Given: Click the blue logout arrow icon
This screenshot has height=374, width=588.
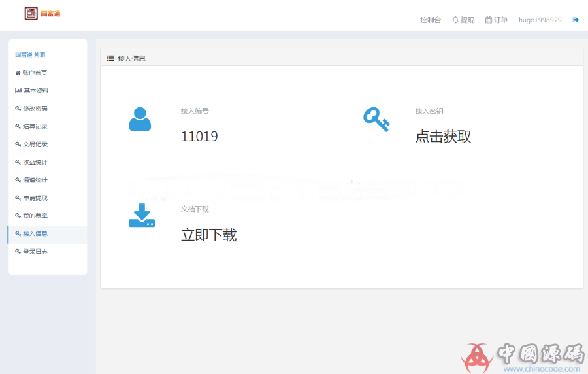Looking at the screenshot, I should [576, 20].
